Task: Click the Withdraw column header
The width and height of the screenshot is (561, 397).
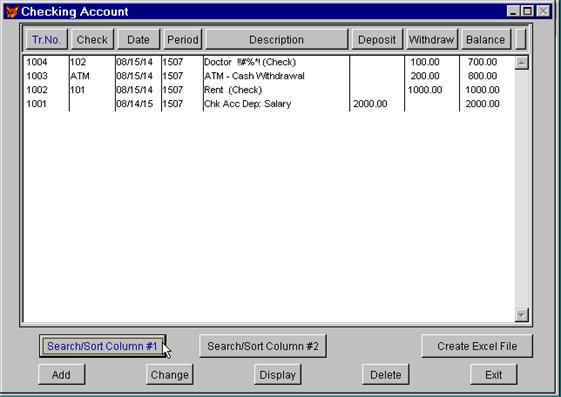Action: coord(432,39)
